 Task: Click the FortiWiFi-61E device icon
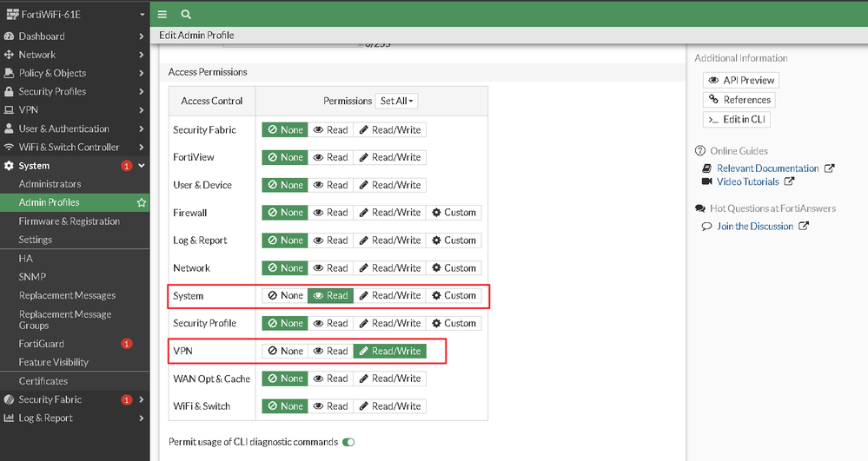(x=13, y=15)
